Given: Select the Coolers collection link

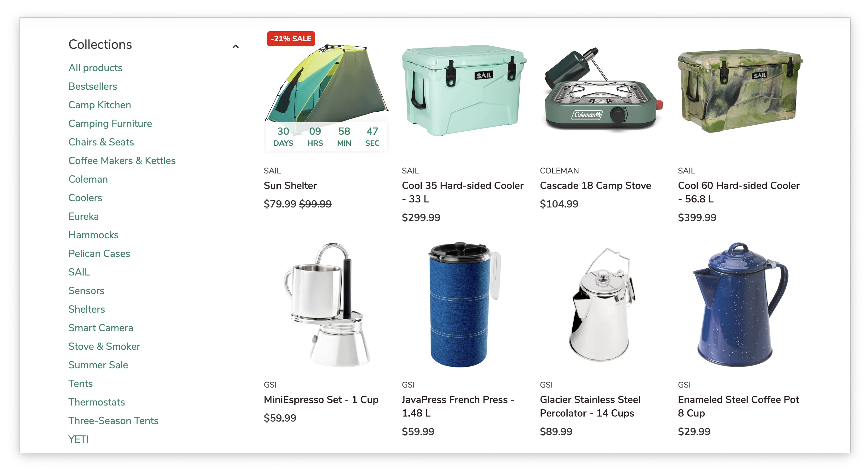Looking at the screenshot, I should click(85, 198).
